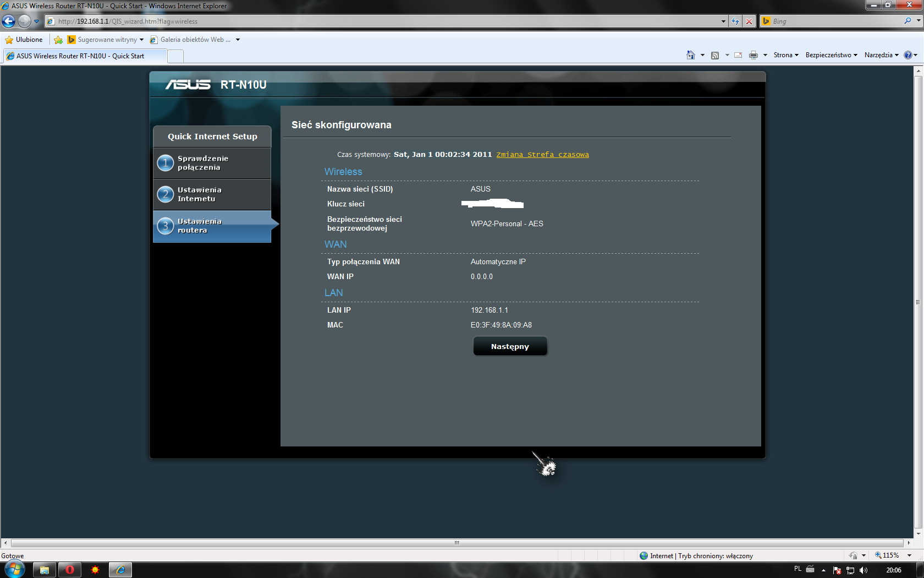The image size is (924, 578).
Task: Click step 1 circle icon Sprawdzenie połączenia
Action: (166, 163)
